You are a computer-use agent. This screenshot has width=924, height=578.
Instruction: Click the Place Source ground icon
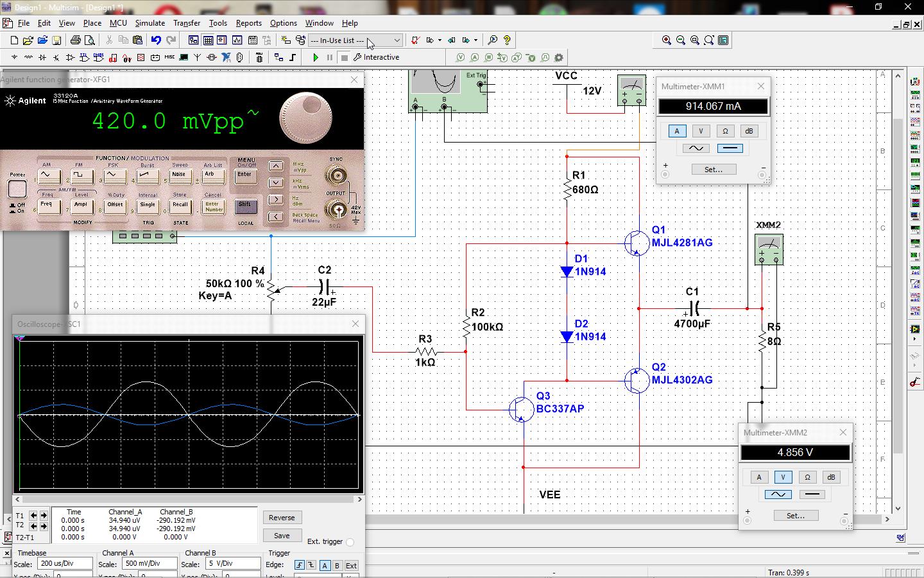pyautogui.click(x=14, y=57)
